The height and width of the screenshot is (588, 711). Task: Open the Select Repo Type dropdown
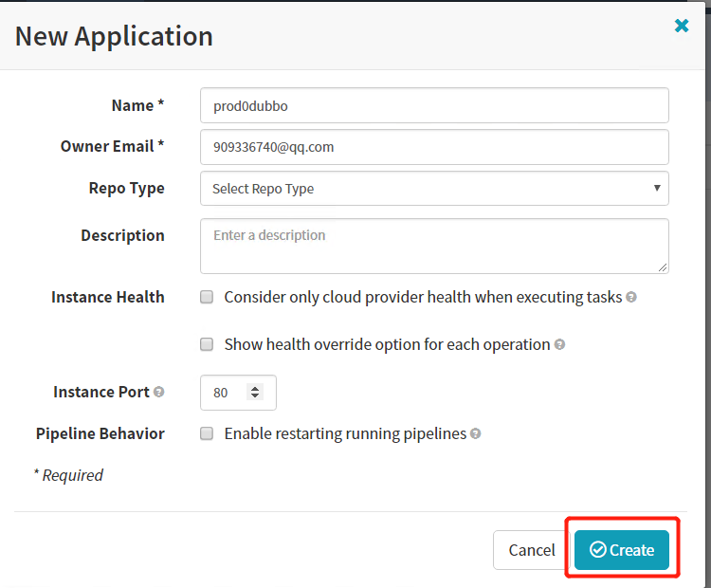[x=434, y=189]
